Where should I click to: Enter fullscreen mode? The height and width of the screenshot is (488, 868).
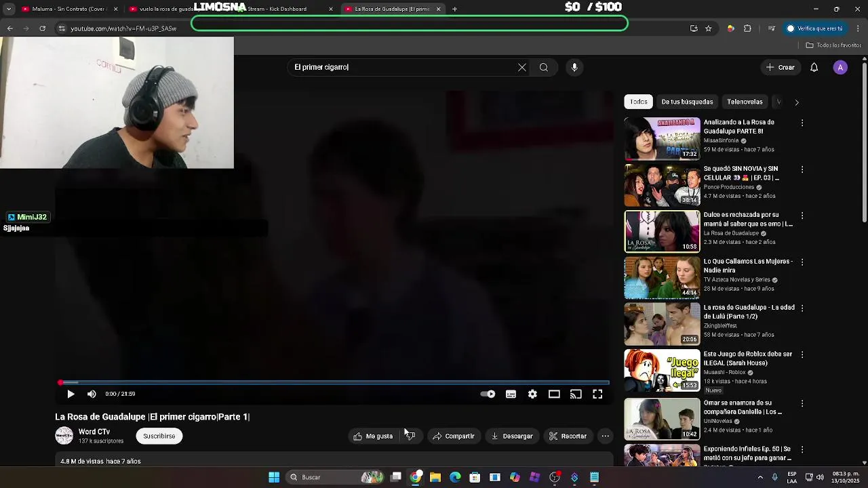click(597, 394)
